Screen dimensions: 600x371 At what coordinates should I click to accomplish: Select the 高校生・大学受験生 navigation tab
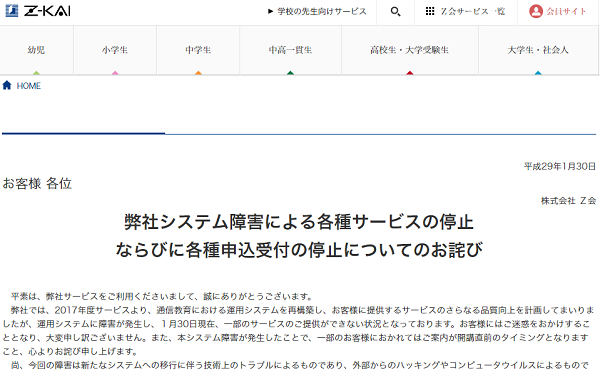[x=409, y=50]
